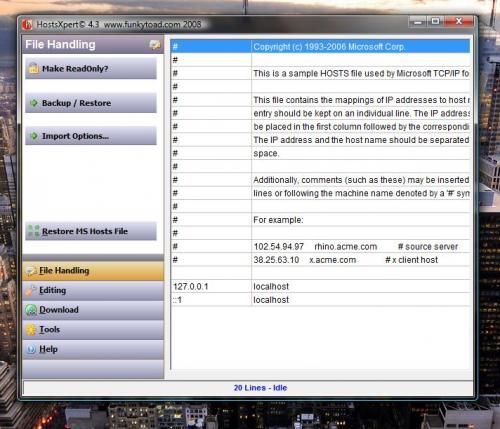
Task: Switch to Download section
Action: tap(93, 310)
